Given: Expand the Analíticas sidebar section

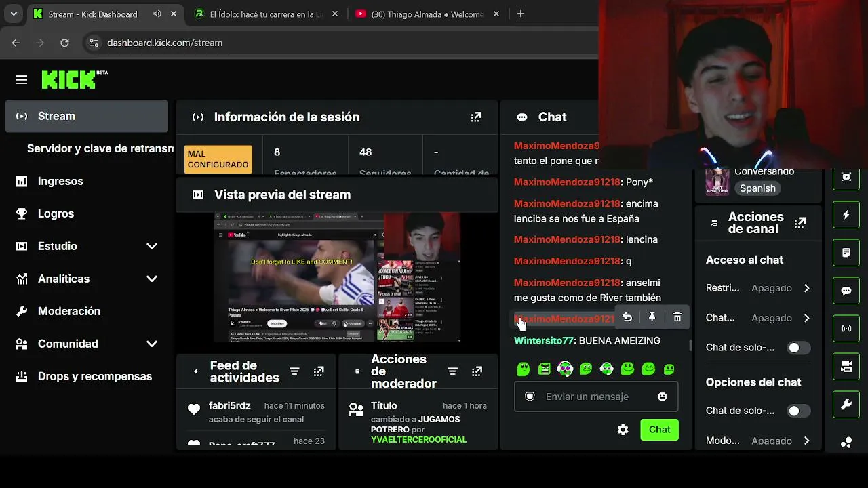Looking at the screenshot, I should (152, 279).
